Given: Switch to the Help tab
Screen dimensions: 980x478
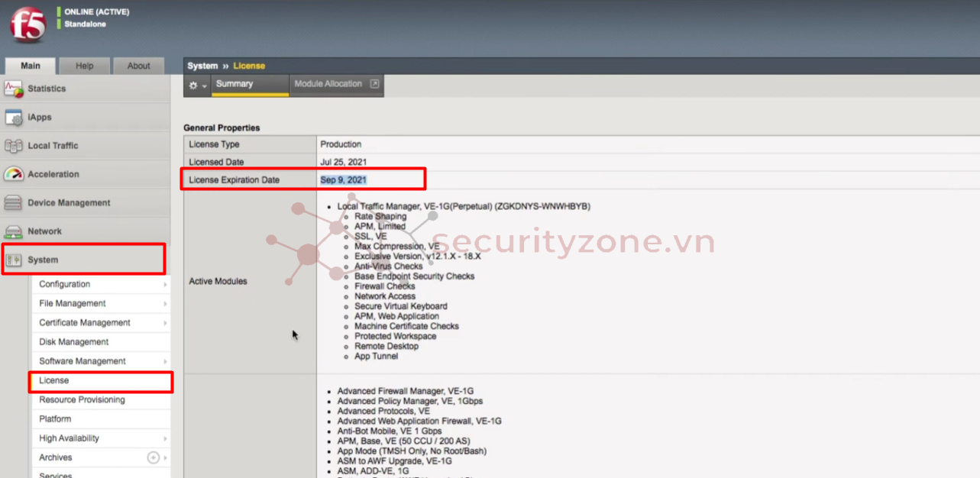Looking at the screenshot, I should coord(85,66).
